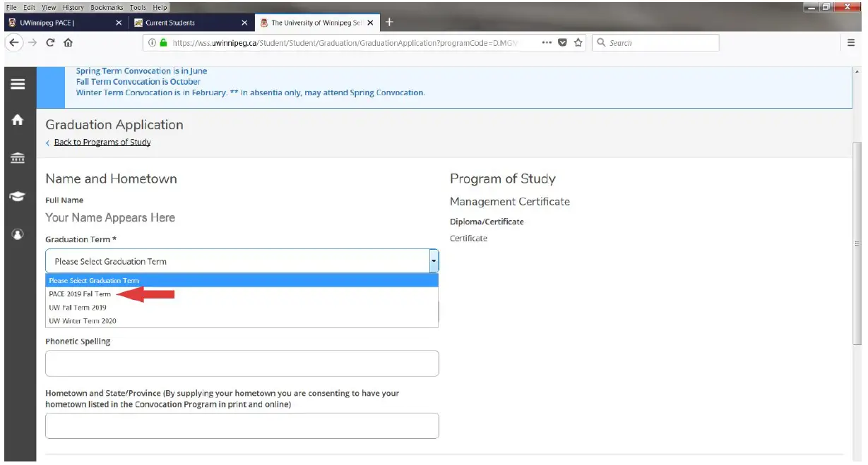
Task: Click the Home icon in left sidebar
Action: tap(18, 119)
